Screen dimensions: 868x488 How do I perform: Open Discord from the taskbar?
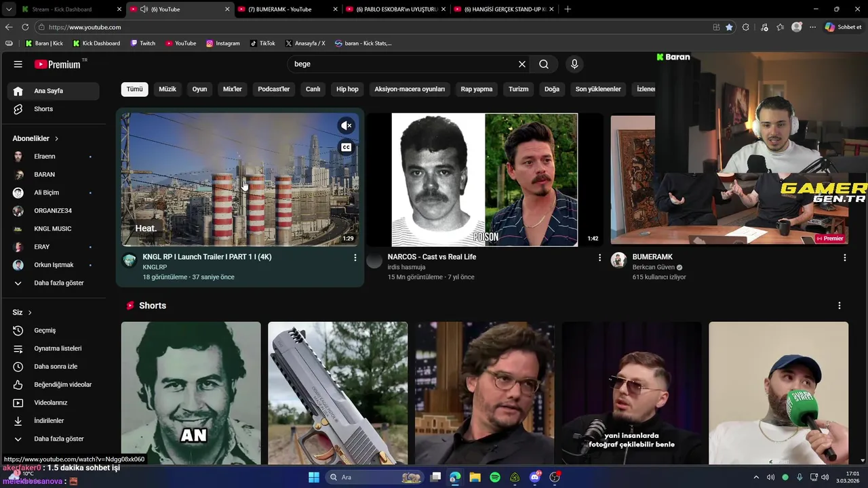tap(535, 477)
